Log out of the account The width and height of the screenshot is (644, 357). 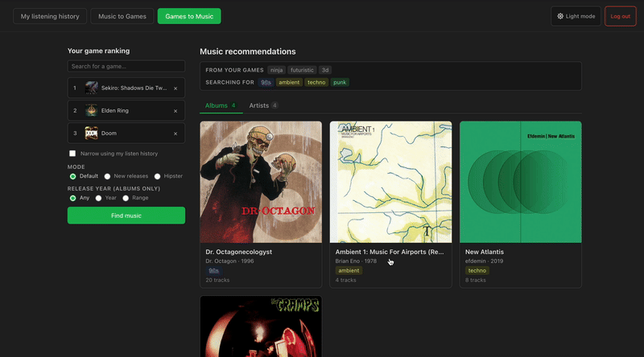click(x=620, y=16)
